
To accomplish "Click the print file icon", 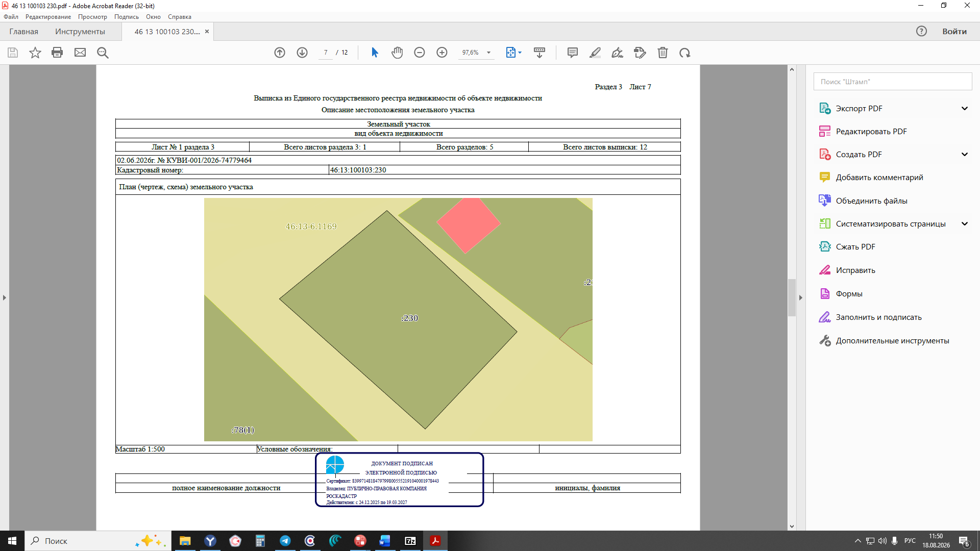I will point(57,53).
